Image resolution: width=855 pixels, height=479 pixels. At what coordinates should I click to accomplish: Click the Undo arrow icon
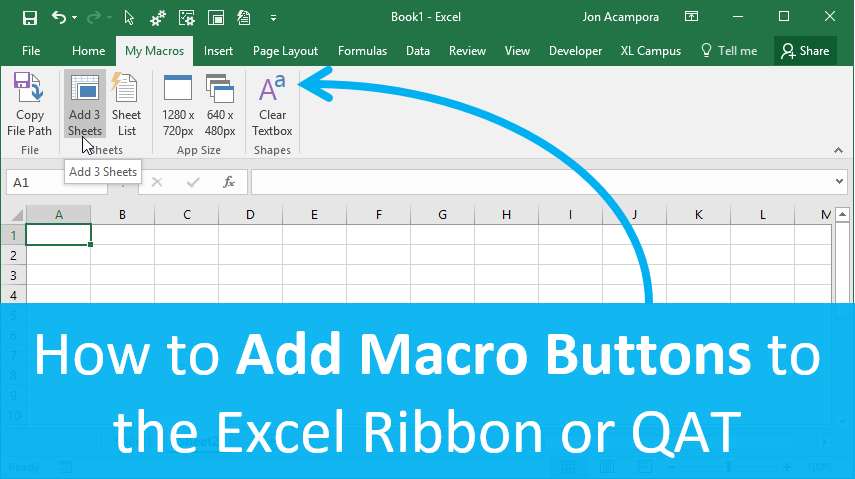tap(58, 17)
